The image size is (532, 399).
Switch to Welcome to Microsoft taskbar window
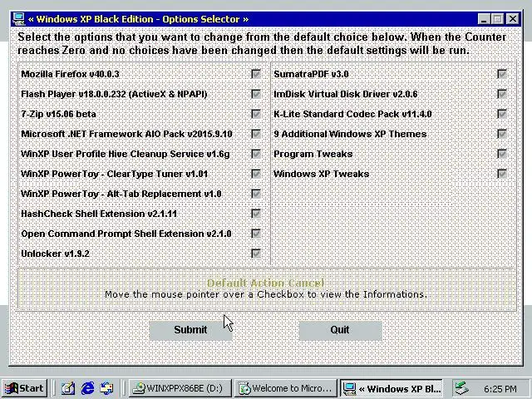pos(286,388)
